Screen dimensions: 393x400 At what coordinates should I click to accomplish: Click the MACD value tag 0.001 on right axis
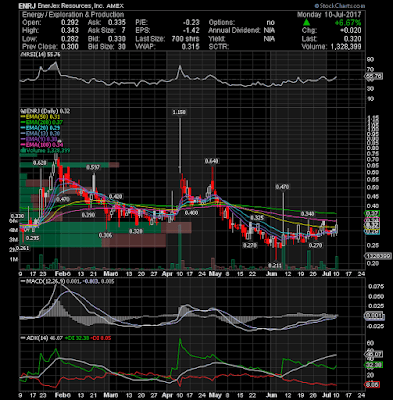point(374,315)
